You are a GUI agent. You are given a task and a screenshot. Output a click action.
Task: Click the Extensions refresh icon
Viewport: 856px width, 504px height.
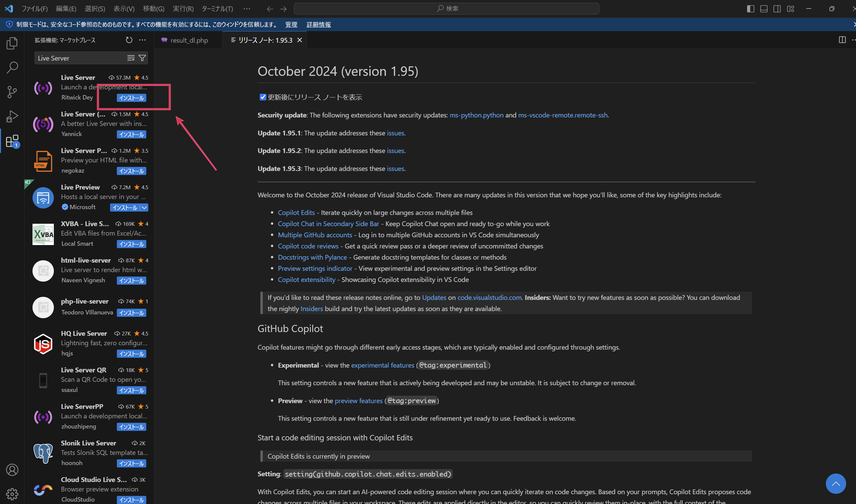click(128, 40)
